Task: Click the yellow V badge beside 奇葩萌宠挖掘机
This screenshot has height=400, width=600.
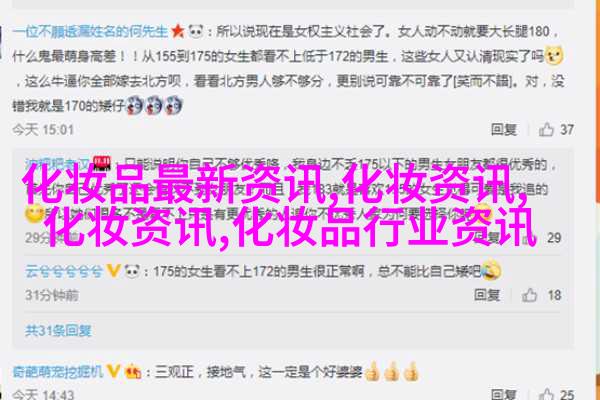Action: pos(113,371)
